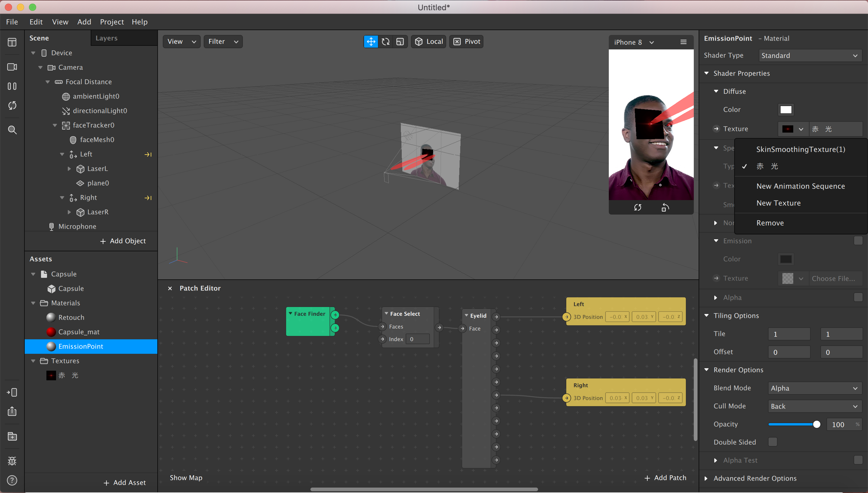Select the faceMesh0 mesh icon in scene
The width and height of the screenshot is (868, 493).
click(73, 140)
